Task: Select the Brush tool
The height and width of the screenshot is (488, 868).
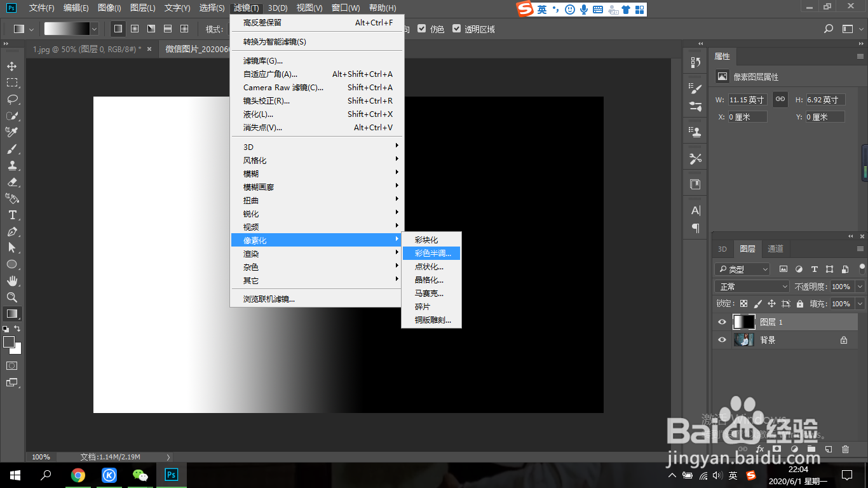Action: point(12,149)
